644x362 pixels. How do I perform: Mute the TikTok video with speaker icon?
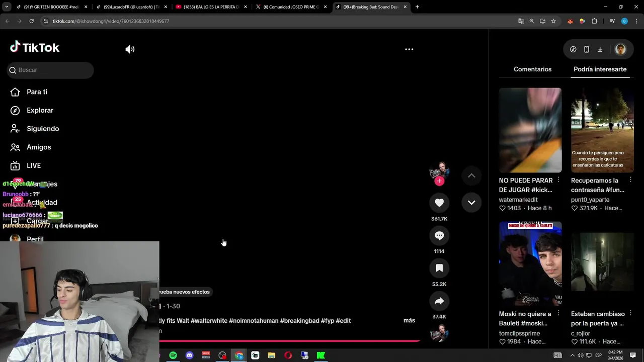tap(130, 49)
